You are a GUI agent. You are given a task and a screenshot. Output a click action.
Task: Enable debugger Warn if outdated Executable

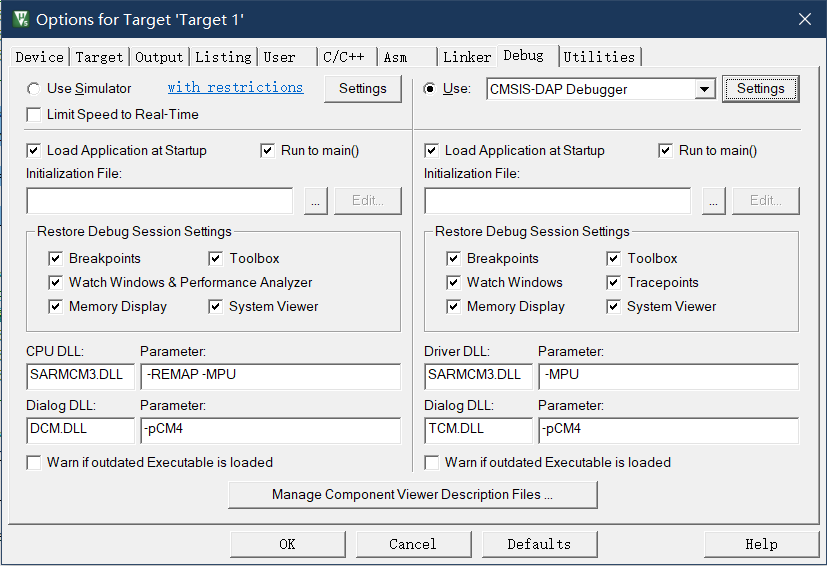click(x=432, y=462)
